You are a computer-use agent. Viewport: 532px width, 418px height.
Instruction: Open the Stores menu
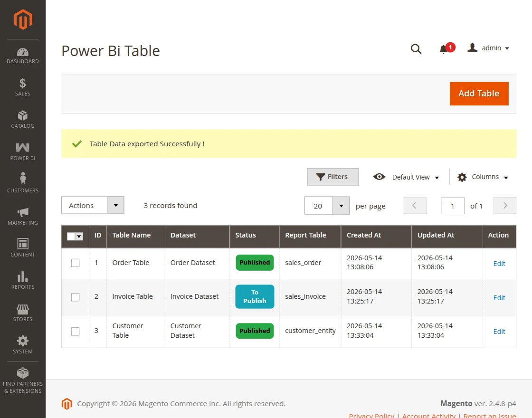(23, 313)
